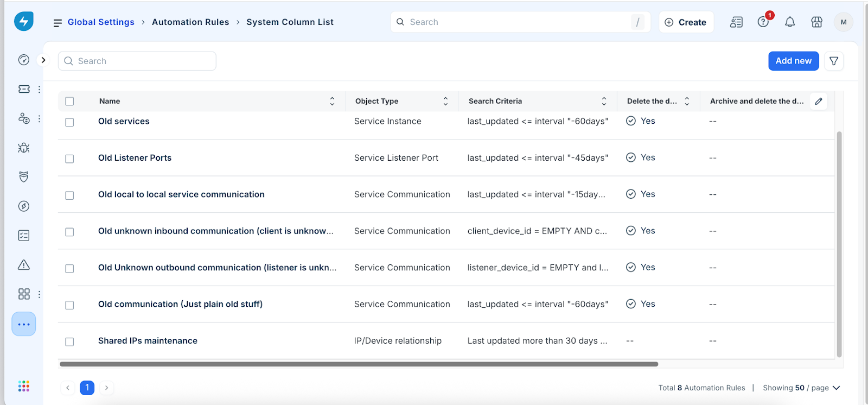Open the notifications bell
Viewport: 868px width, 405px height.
790,22
